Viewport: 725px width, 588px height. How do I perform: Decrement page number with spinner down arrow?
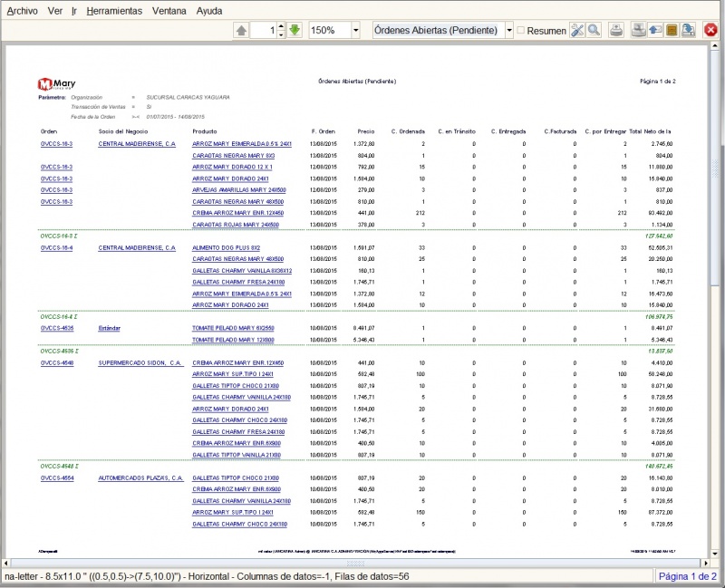(281, 34)
